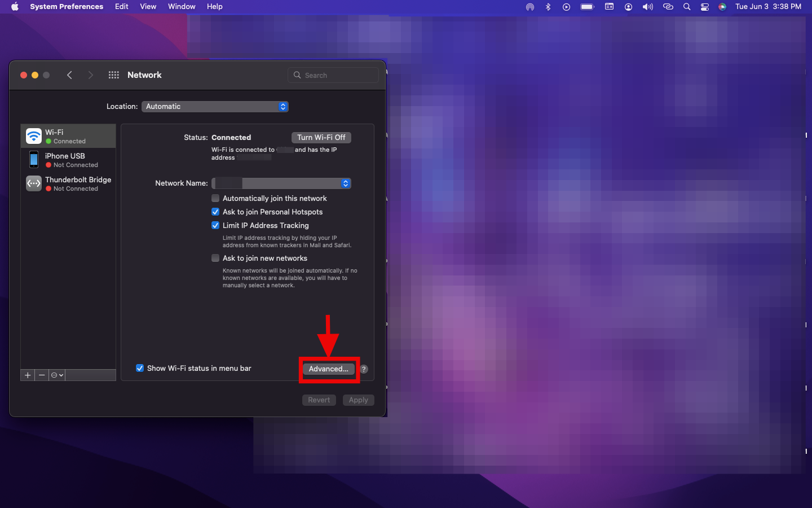Image resolution: width=812 pixels, height=508 pixels.
Task: Open Spotlight search in the menu bar
Action: pos(686,7)
